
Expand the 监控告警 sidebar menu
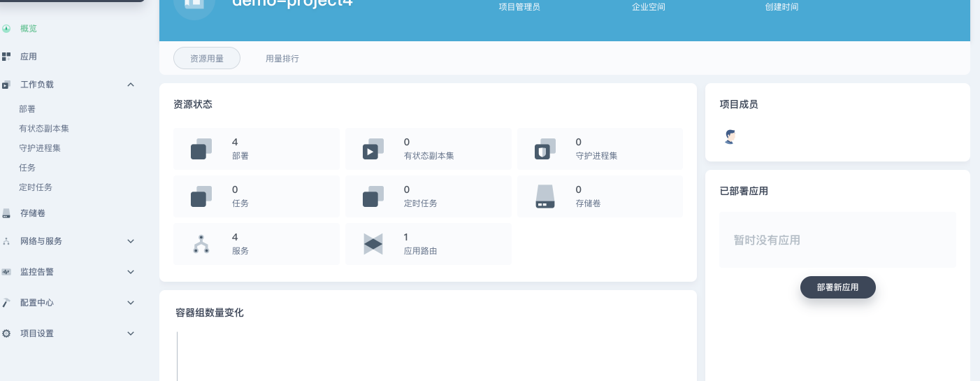click(131, 272)
